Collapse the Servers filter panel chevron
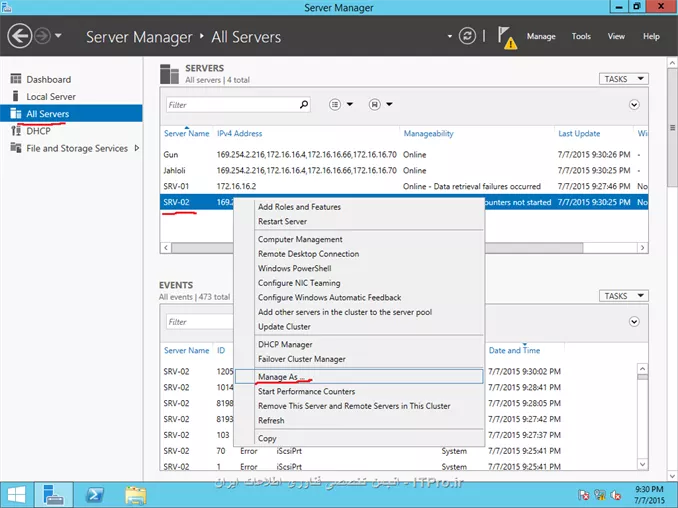 (x=634, y=104)
